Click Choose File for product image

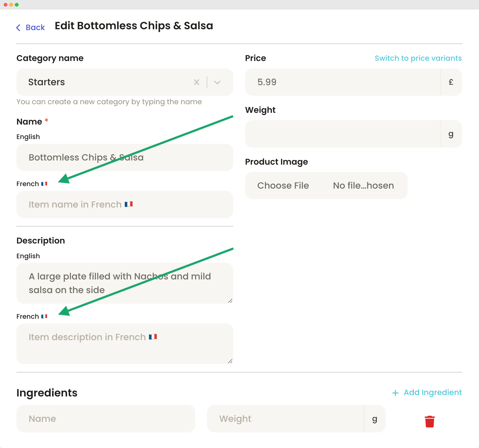[x=283, y=186]
